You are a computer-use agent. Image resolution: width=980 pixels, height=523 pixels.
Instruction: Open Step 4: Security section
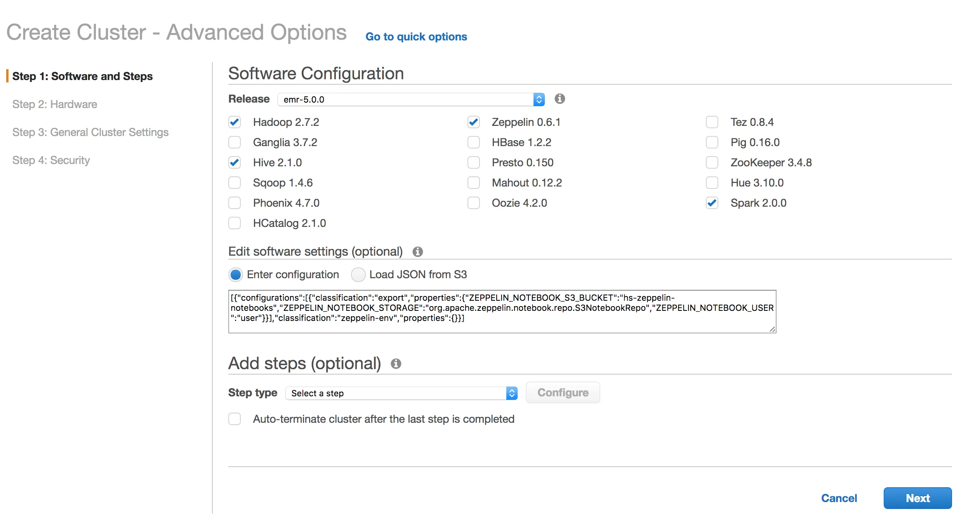click(51, 160)
